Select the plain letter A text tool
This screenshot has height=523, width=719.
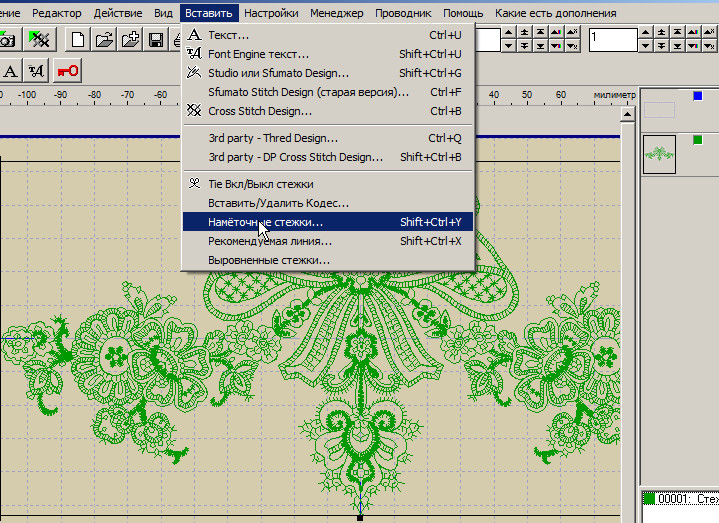(x=10, y=71)
